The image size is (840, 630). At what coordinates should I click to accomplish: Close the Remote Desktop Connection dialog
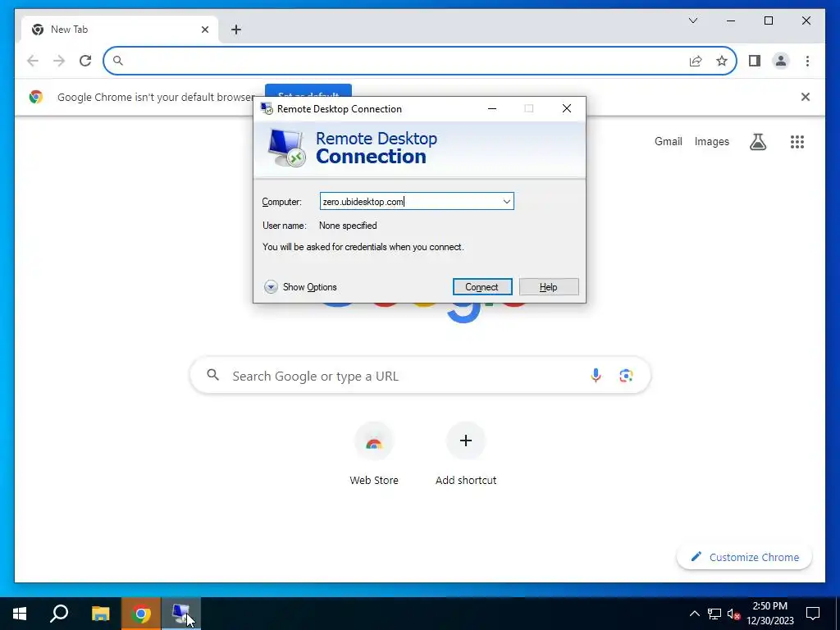[x=566, y=109]
